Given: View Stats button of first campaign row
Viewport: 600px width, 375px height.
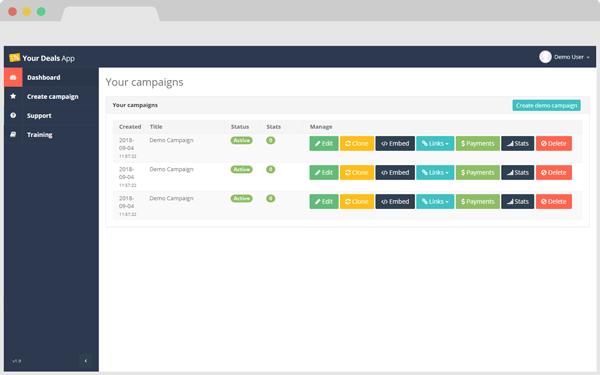Looking at the screenshot, I should [518, 143].
